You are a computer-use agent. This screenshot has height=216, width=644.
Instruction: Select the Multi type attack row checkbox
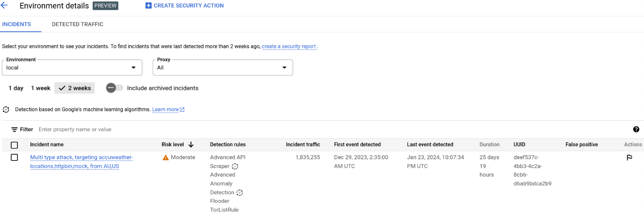[x=14, y=157]
